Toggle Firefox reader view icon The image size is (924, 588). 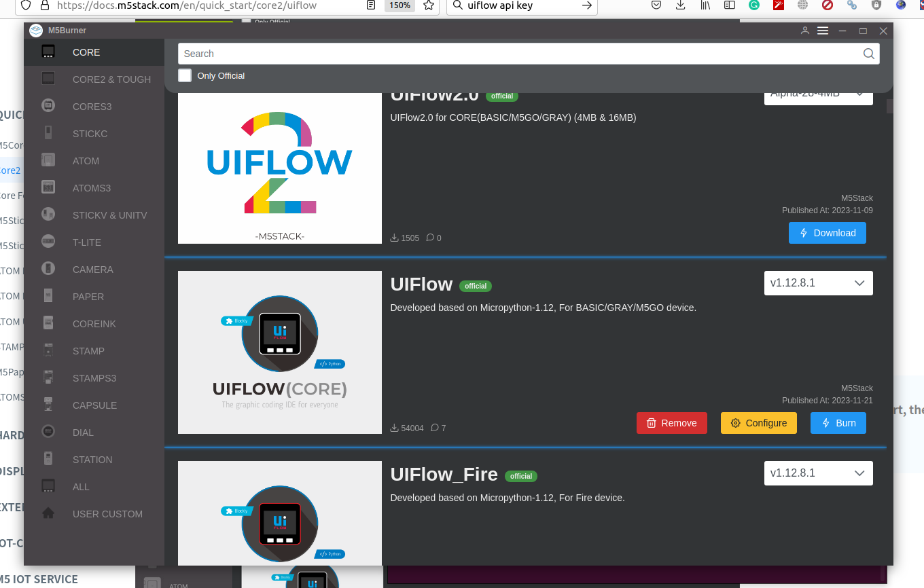tap(371, 5)
